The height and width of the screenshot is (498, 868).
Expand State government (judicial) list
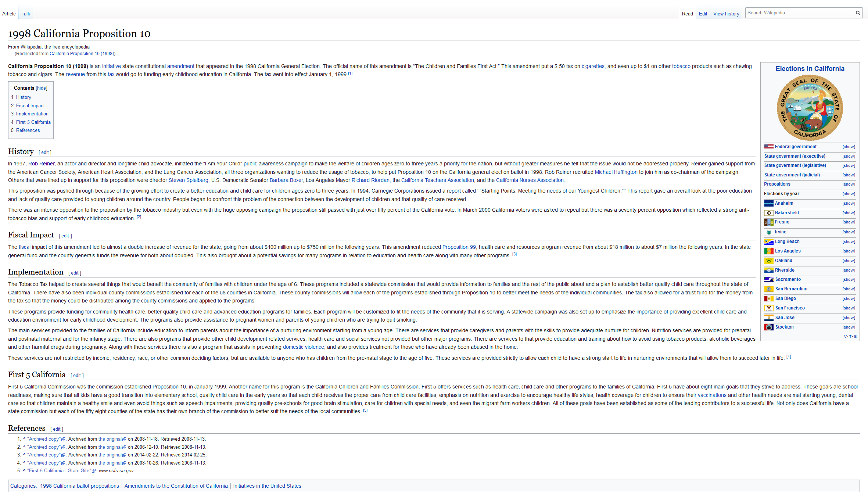click(x=849, y=175)
